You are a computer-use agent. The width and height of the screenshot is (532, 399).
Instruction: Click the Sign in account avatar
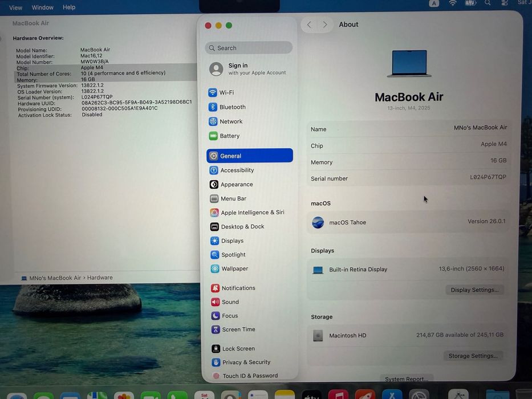pyautogui.click(x=216, y=69)
